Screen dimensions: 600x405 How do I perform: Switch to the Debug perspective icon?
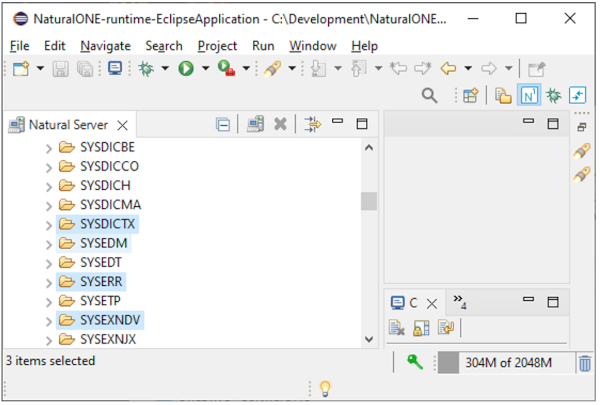[553, 95]
